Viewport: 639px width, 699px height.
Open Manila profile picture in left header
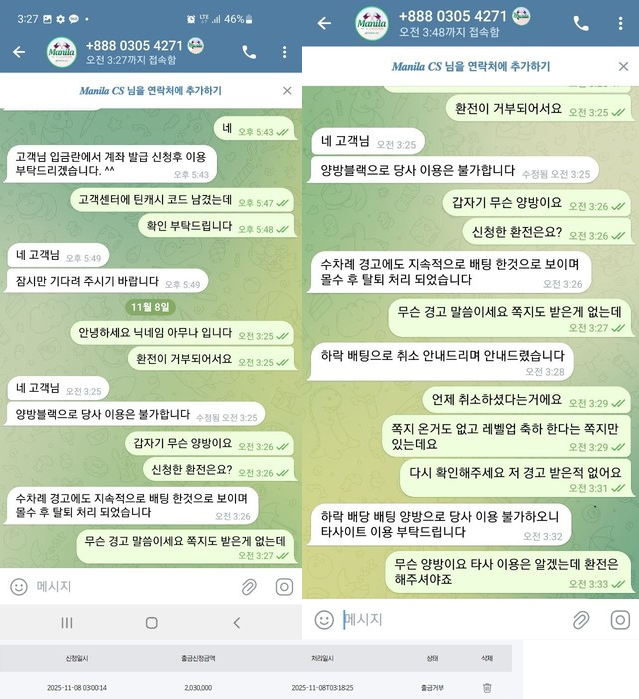(x=62, y=52)
